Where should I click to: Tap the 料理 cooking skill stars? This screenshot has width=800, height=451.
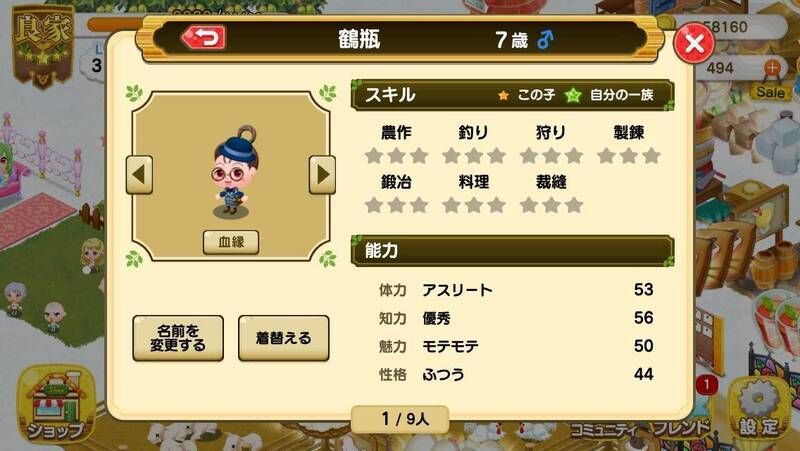(474, 205)
